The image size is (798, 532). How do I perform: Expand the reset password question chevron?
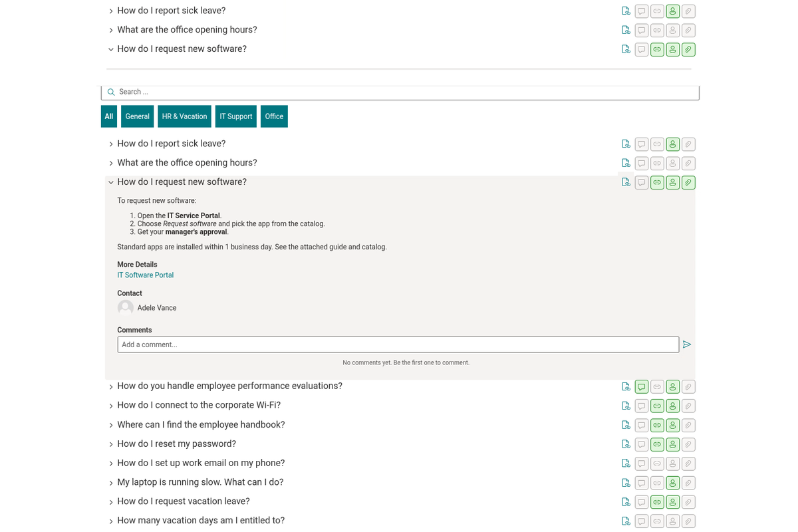(x=111, y=445)
